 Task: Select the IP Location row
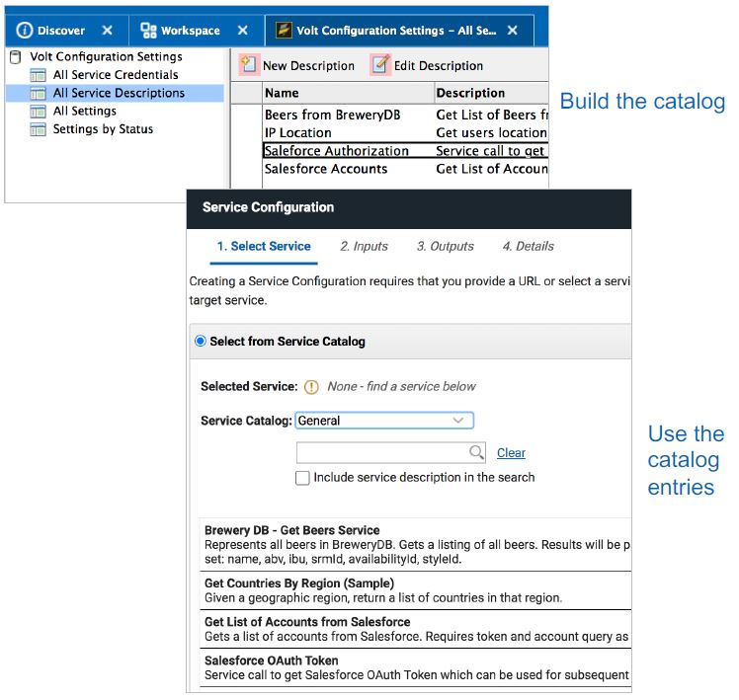click(x=406, y=133)
